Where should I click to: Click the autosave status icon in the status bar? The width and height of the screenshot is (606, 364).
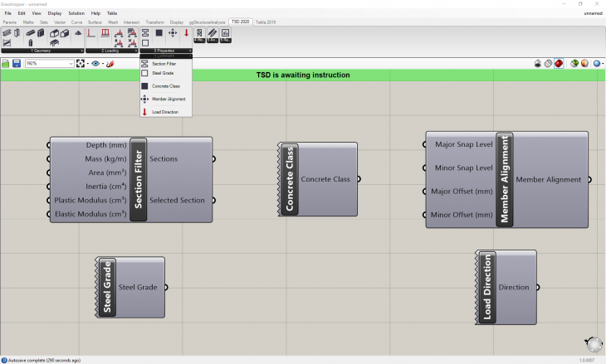pos(4,360)
